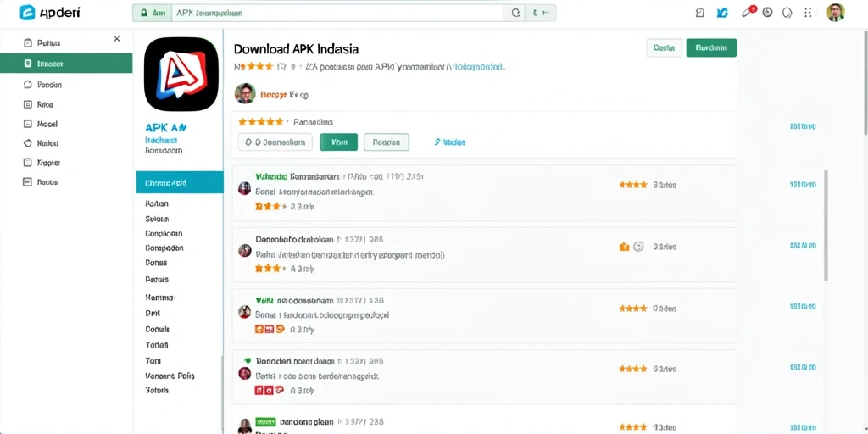
Task: Click the green padlock icon in address bar
Action: [144, 13]
